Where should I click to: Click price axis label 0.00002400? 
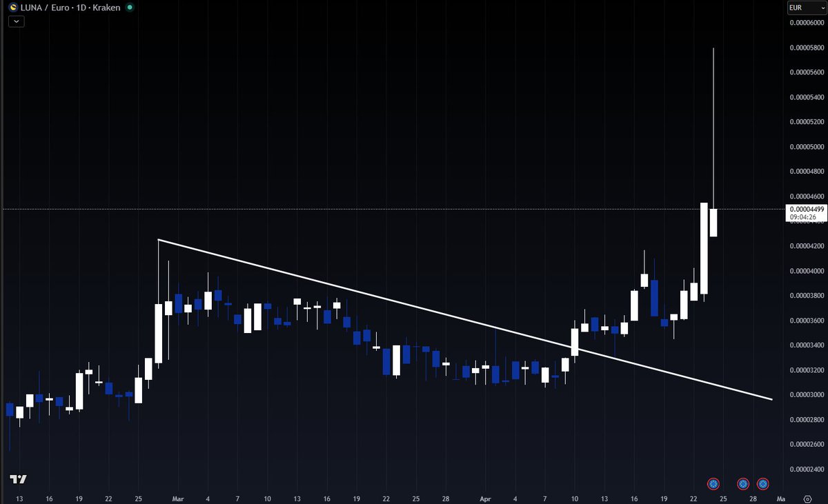[807, 470]
